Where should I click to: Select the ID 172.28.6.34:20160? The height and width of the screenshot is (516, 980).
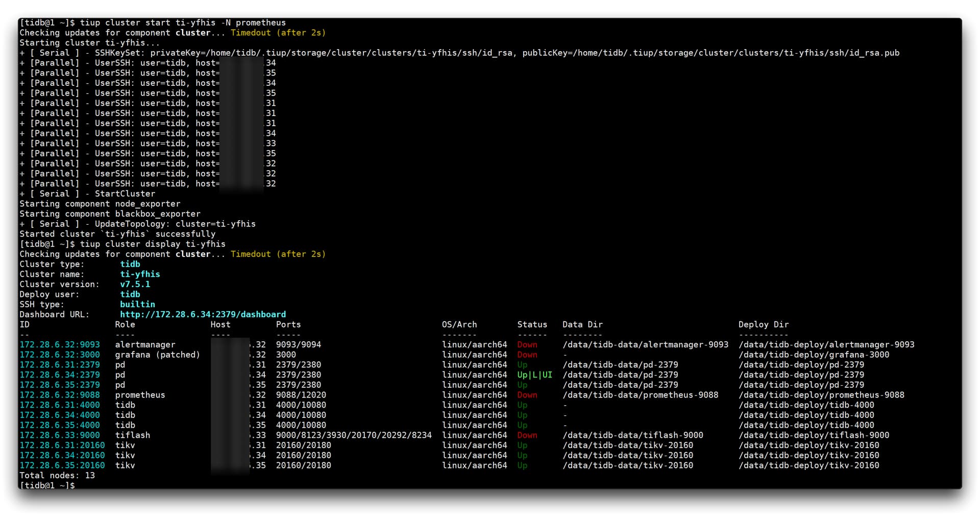[62, 455]
